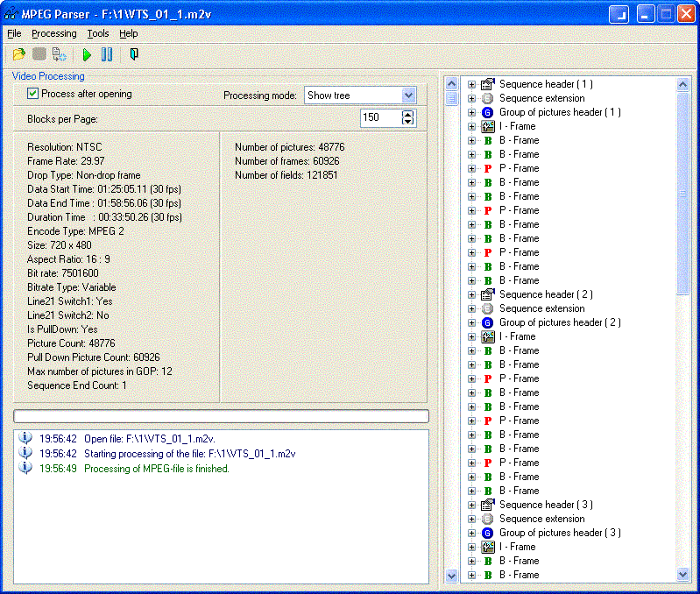Expand the Sequence header ( 2 ) node

tap(471, 294)
